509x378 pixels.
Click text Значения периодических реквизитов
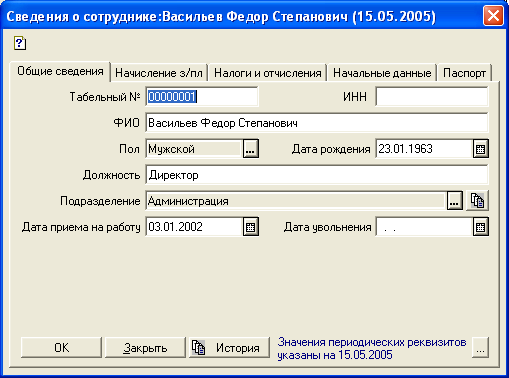tap(372, 342)
